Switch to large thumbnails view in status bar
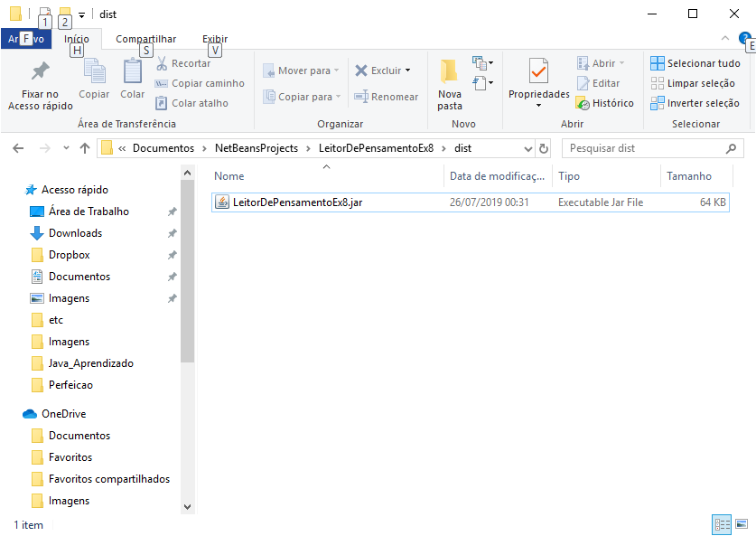The image size is (756, 536). [742, 524]
